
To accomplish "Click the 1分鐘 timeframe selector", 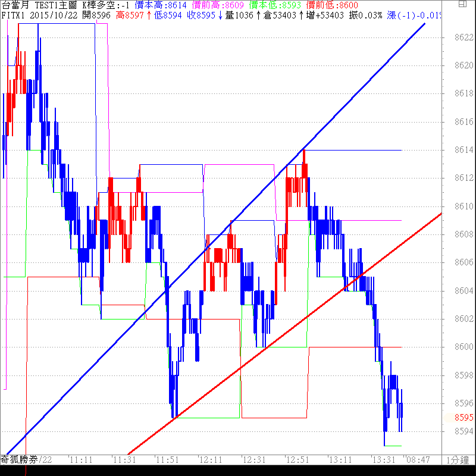I will pyautogui.click(x=459, y=460).
